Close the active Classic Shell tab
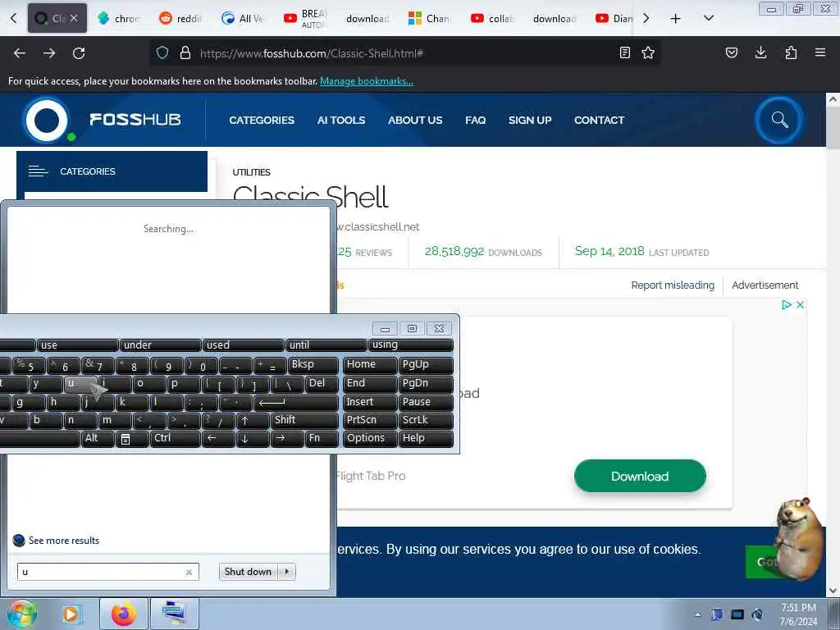 74,18
